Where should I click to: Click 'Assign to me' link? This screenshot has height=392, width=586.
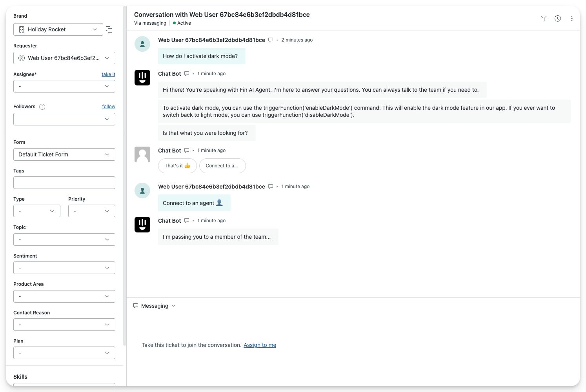coord(260,345)
